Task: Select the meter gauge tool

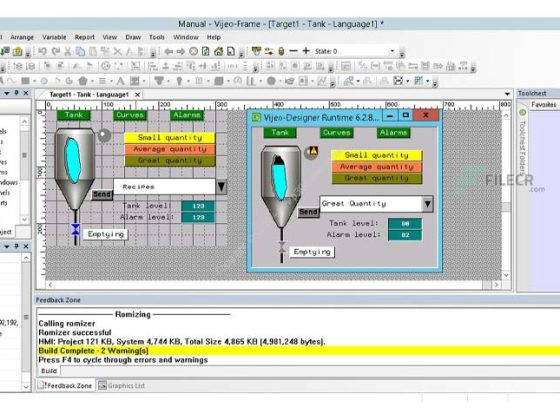Action: tap(238, 81)
